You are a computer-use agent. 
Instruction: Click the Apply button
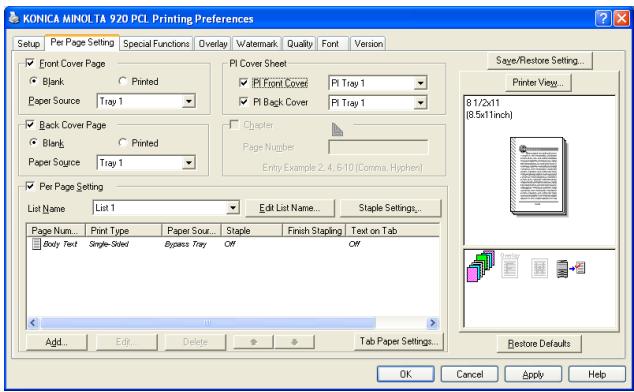click(533, 374)
